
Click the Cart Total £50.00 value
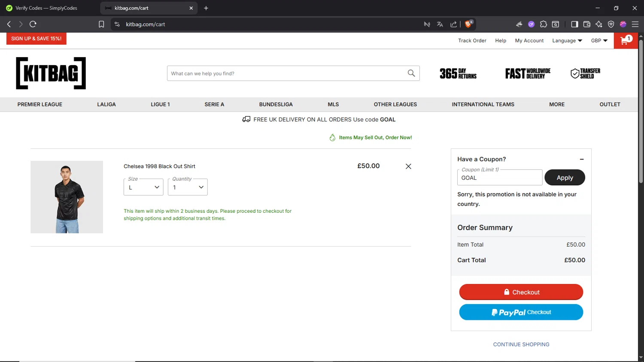tap(574, 260)
